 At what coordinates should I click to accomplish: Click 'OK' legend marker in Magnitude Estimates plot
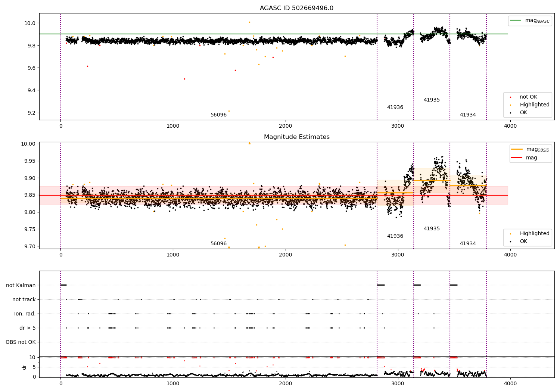(510, 242)
